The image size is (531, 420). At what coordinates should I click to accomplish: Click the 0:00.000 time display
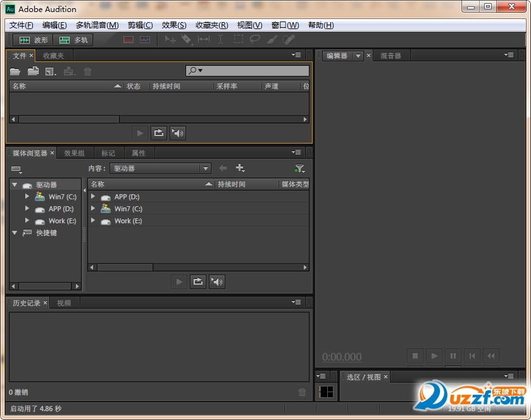pyautogui.click(x=342, y=357)
